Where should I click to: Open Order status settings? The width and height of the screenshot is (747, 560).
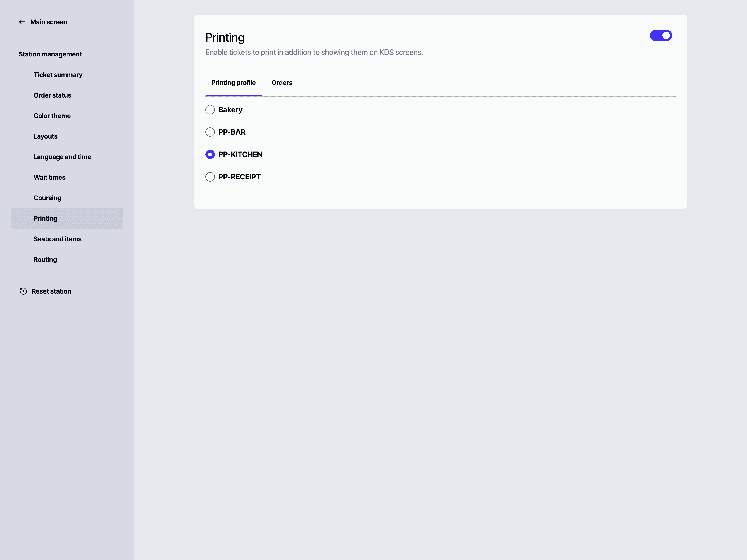[52, 95]
